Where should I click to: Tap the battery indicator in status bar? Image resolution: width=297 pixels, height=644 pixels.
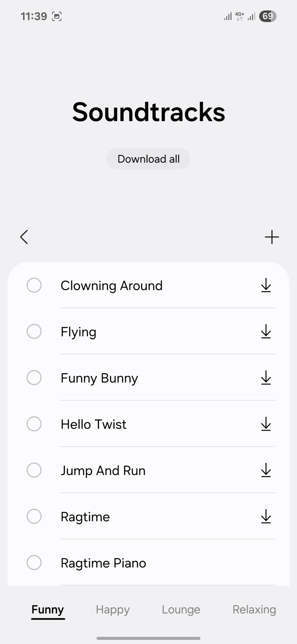click(267, 16)
